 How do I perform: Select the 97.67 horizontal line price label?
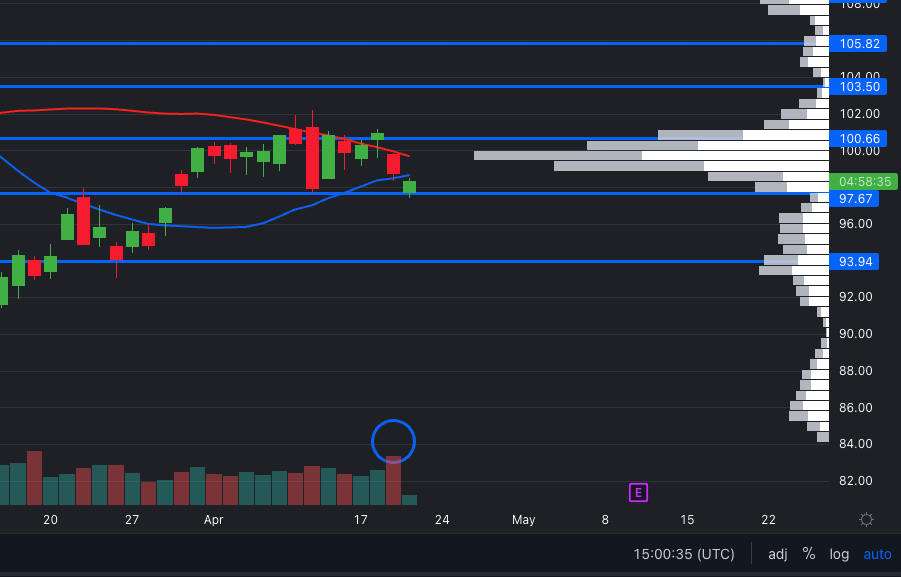coord(854,199)
